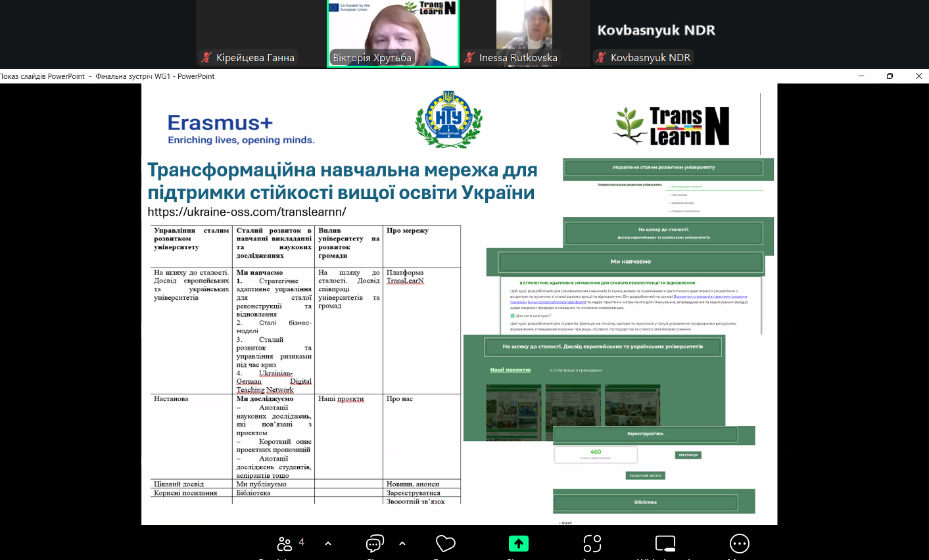Click the green Share screen icon
Image resolution: width=929 pixels, height=560 pixels.
(x=518, y=544)
